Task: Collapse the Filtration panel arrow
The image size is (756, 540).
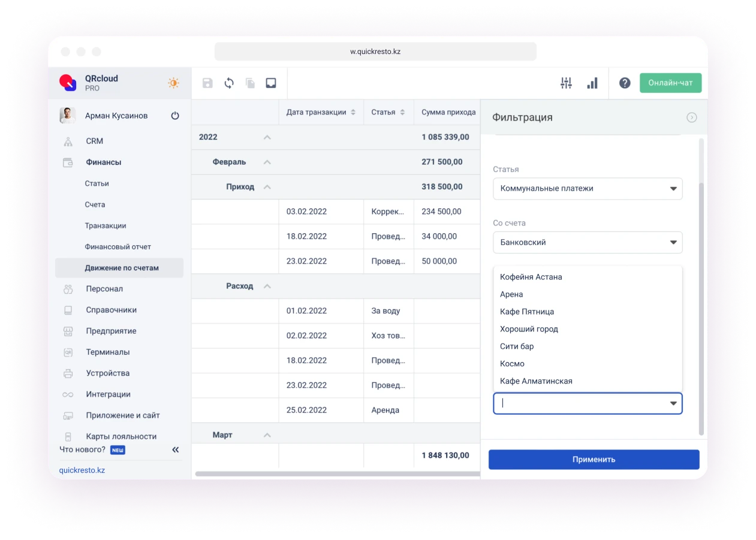Action: (x=691, y=117)
